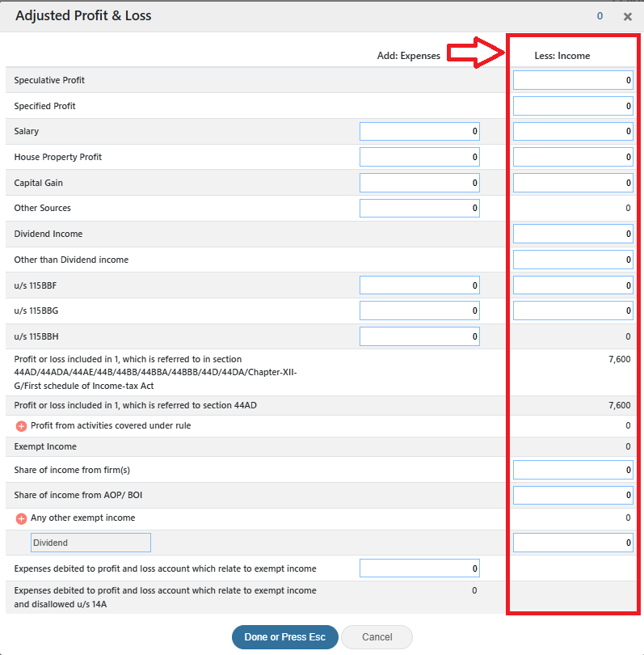
Task: Select Specified Profit income field
Action: pyautogui.click(x=573, y=106)
